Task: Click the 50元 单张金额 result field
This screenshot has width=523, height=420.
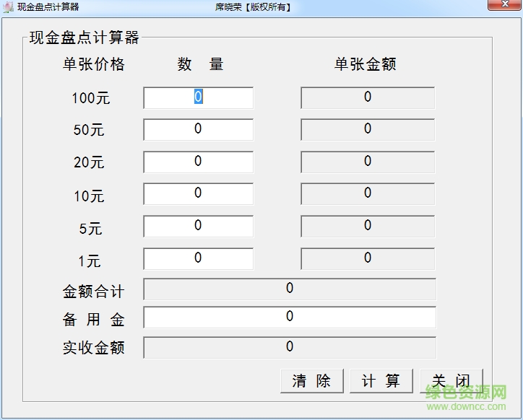Action: pos(368,129)
